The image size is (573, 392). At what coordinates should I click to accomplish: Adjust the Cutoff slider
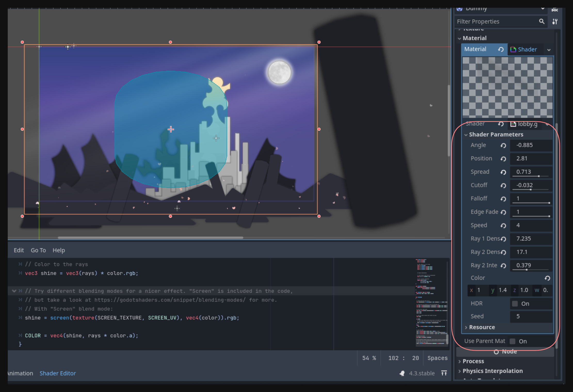[x=531, y=190]
